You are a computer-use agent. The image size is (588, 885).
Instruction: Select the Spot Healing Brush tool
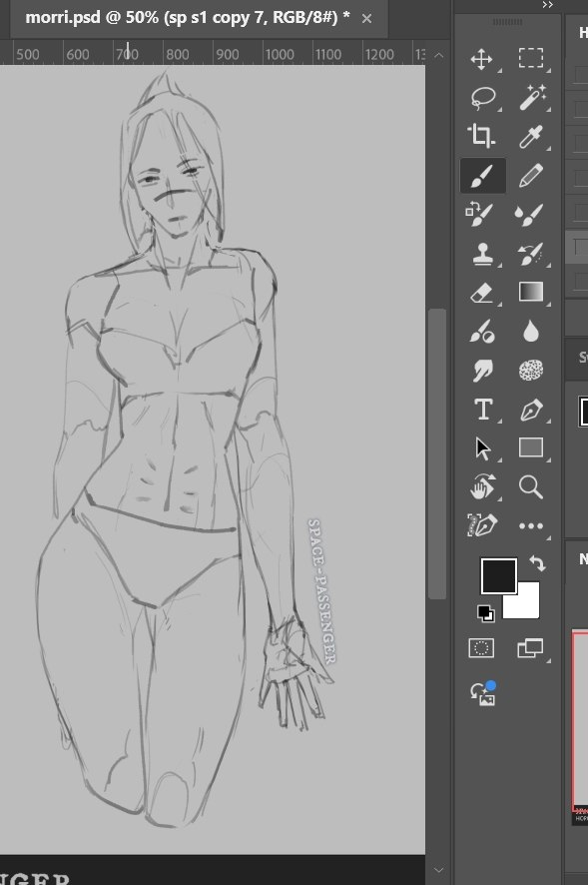click(482, 332)
